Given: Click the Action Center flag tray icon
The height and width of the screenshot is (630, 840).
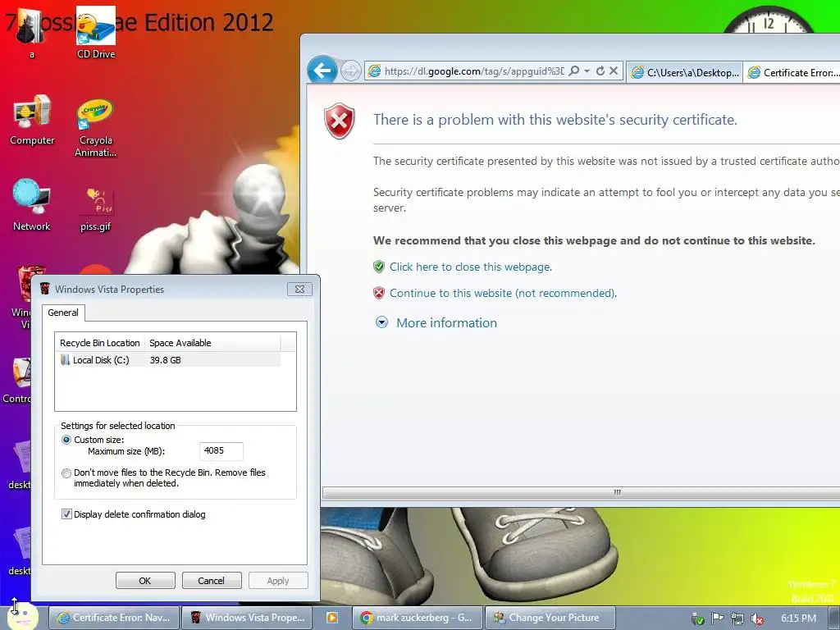Looking at the screenshot, I should [717, 619].
